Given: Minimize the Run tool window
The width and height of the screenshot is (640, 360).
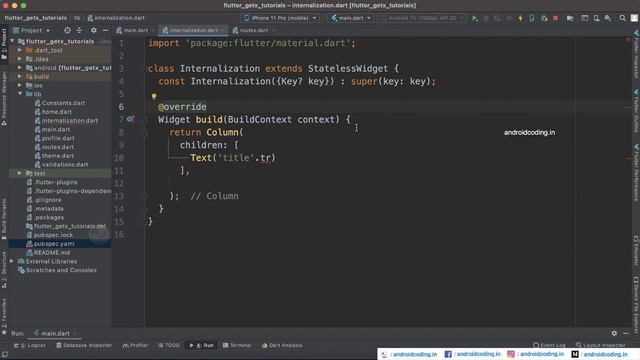Looking at the screenshot, I should click(x=626, y=333).
